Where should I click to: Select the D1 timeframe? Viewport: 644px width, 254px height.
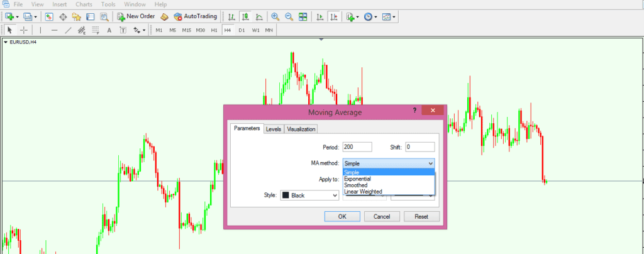point(241,30)
